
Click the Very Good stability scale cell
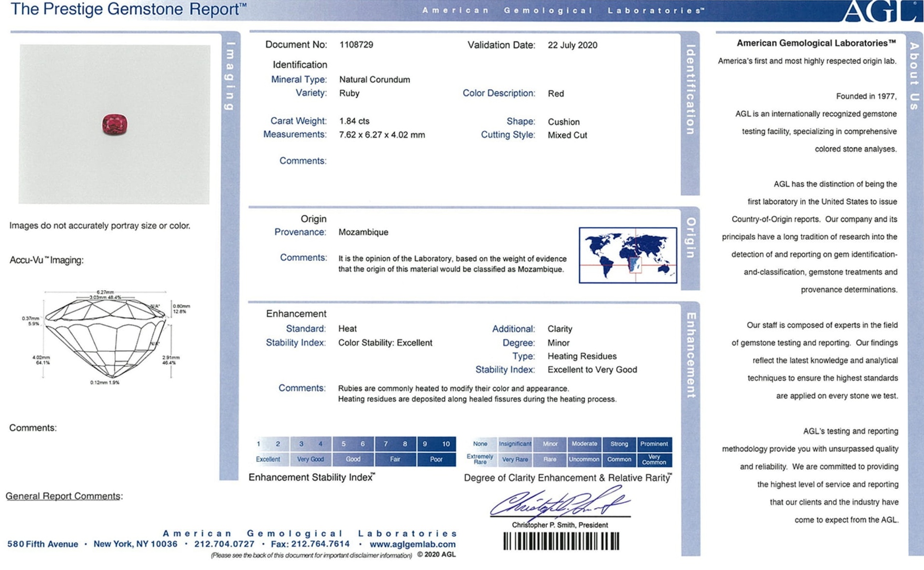310,459
